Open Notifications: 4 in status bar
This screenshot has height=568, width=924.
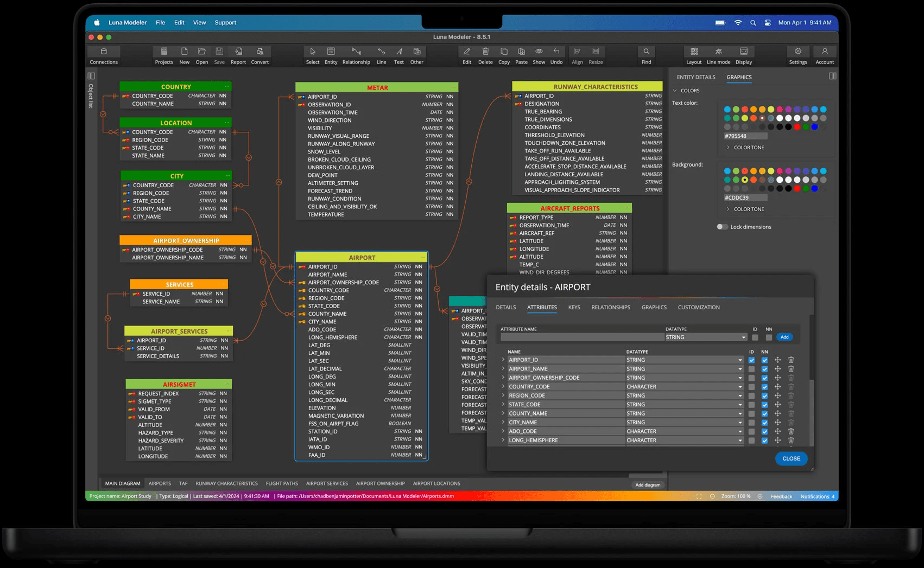[818, 496]
